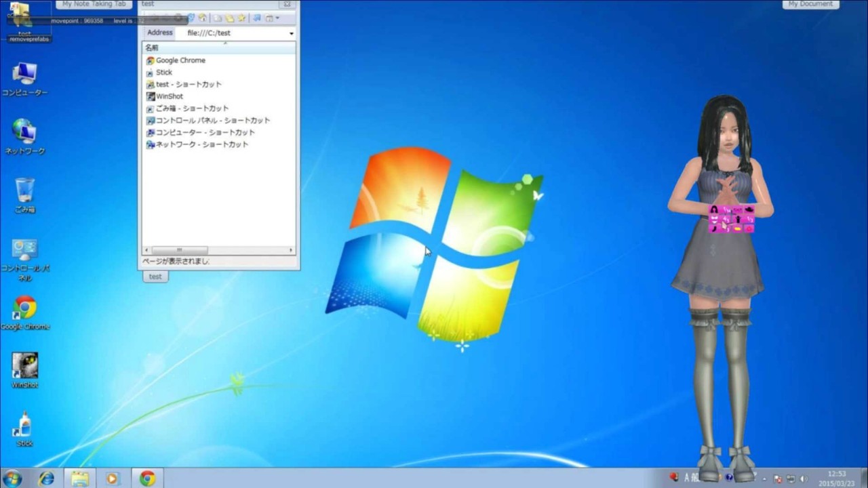Viewport: 868px width, 488px height.
Task: Open the Google Chrome desktop shortcut
Action: point(25,308)
